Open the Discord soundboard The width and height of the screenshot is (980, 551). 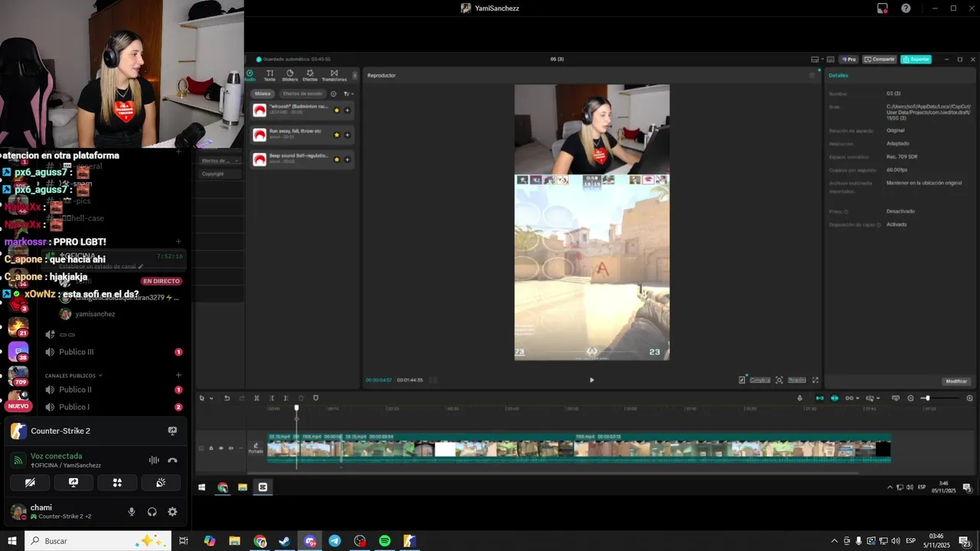pyautogui.click(x=161, y=483)
